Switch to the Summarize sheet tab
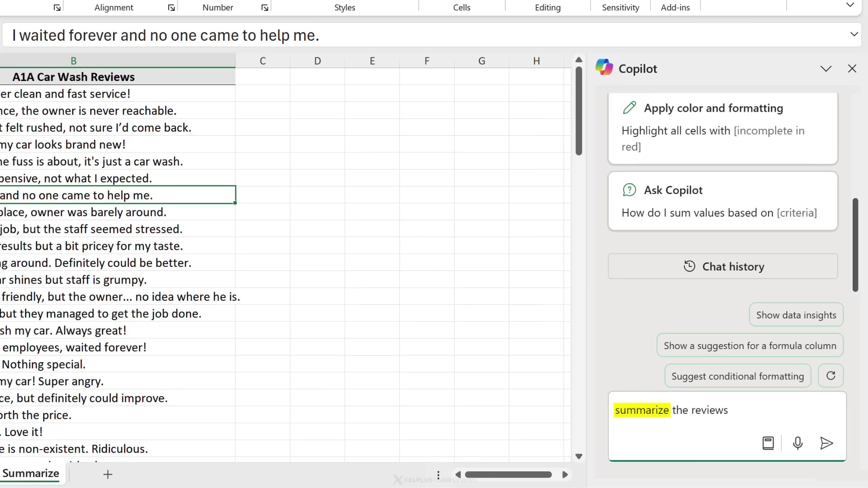This screenshot has width=868, height=488. tap(31, 474)
